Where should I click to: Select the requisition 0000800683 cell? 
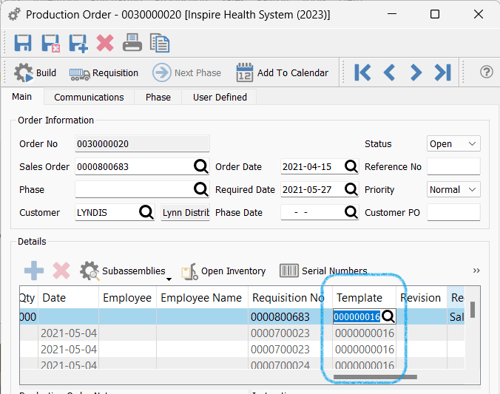pyautogui.click(x=290, y=317)
